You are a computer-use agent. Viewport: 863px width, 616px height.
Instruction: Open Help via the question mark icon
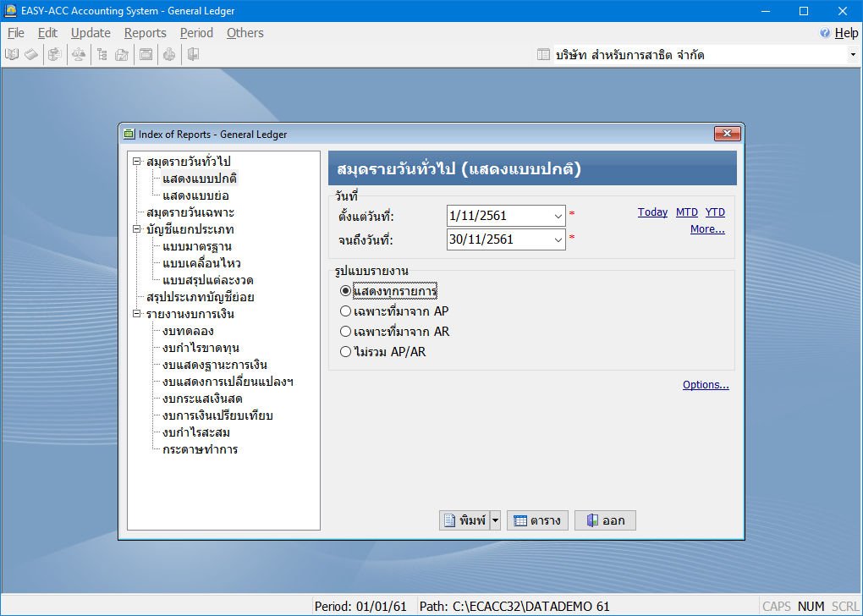pos(824,33)
